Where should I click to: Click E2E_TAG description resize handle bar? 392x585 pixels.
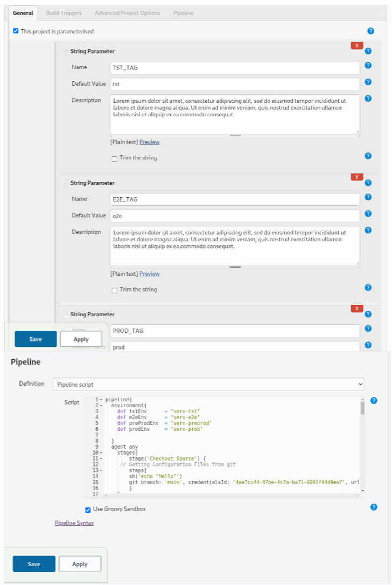[235, 267]
